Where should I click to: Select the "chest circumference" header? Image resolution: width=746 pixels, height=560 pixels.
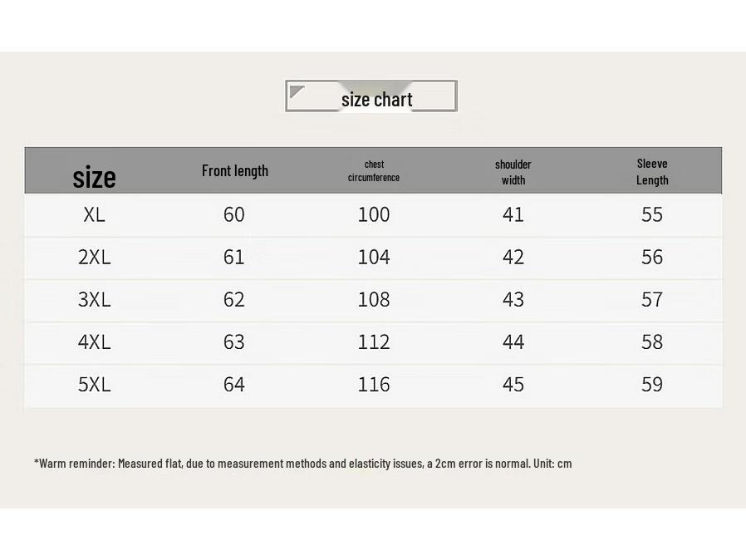pos(374,170)
